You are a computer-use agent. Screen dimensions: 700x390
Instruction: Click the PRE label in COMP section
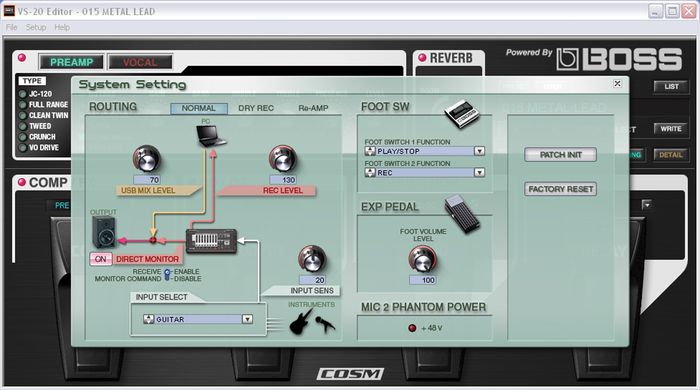pos(62,205)
